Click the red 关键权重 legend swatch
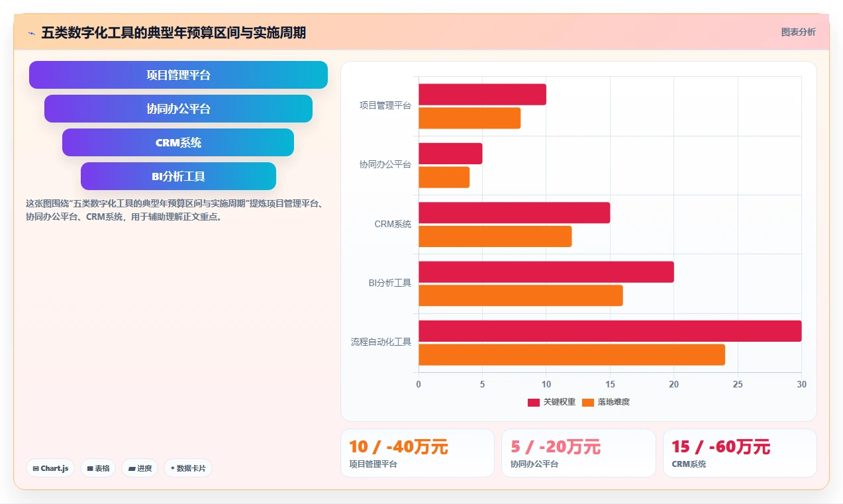The height and width of the screenshot is (504, 843). tap(534, 402)
